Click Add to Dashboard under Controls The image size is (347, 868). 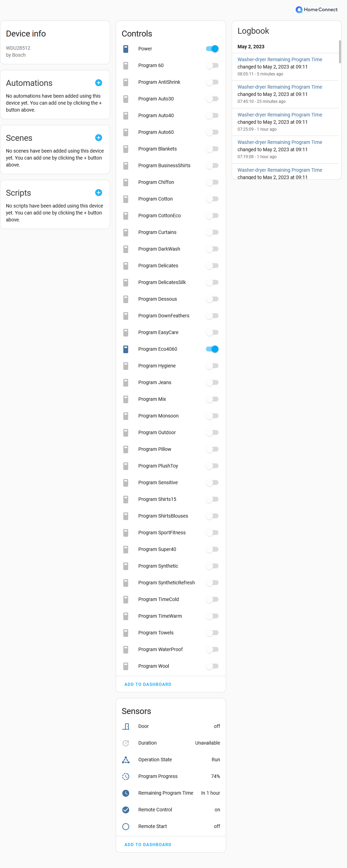point(148,684)
